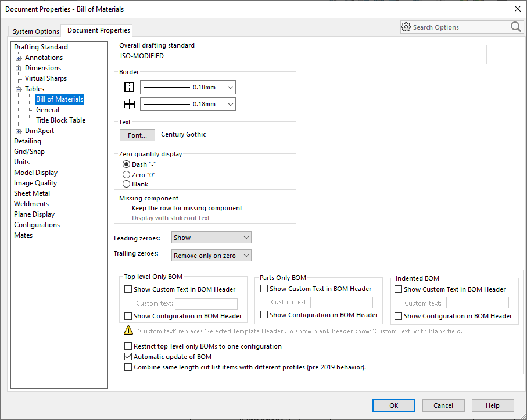Click the yellow warning triangle icon
The image size is (527, 420).
[128, 331]
